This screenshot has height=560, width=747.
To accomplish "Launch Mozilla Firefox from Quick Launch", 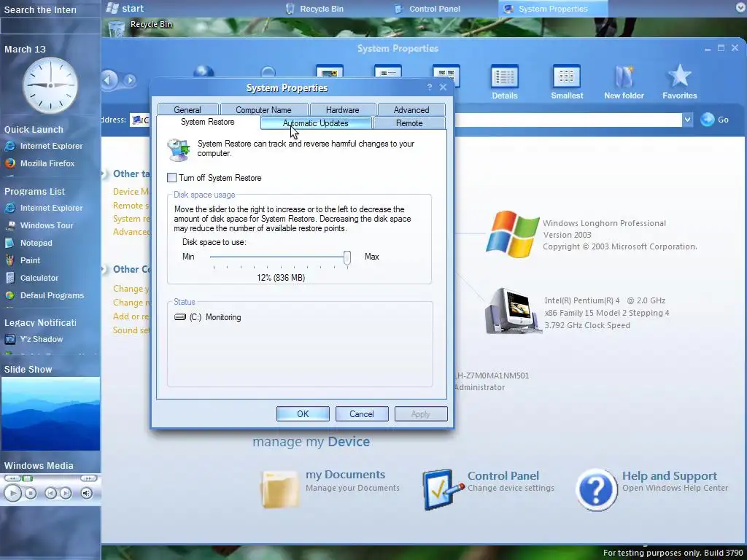I will tap(40, 163).
